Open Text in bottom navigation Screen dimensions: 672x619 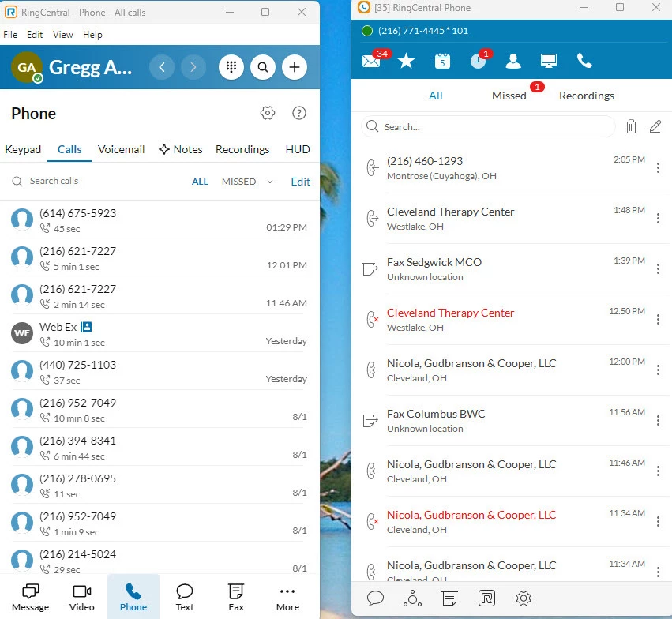tap(185, 597)
